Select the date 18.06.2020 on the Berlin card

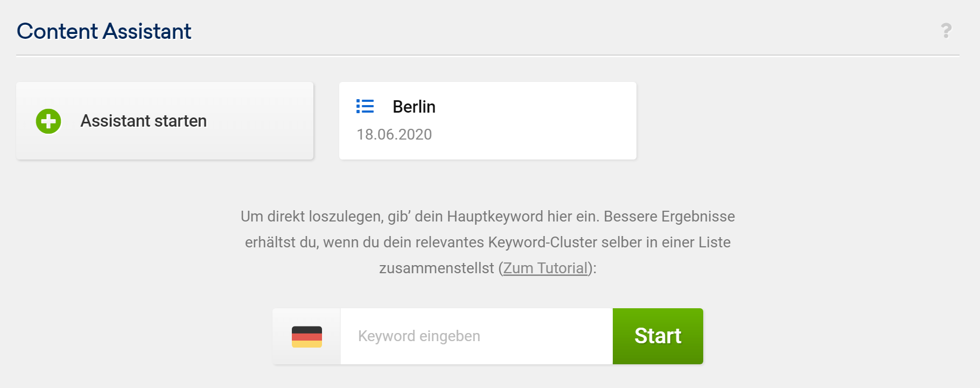coord(394,134)
